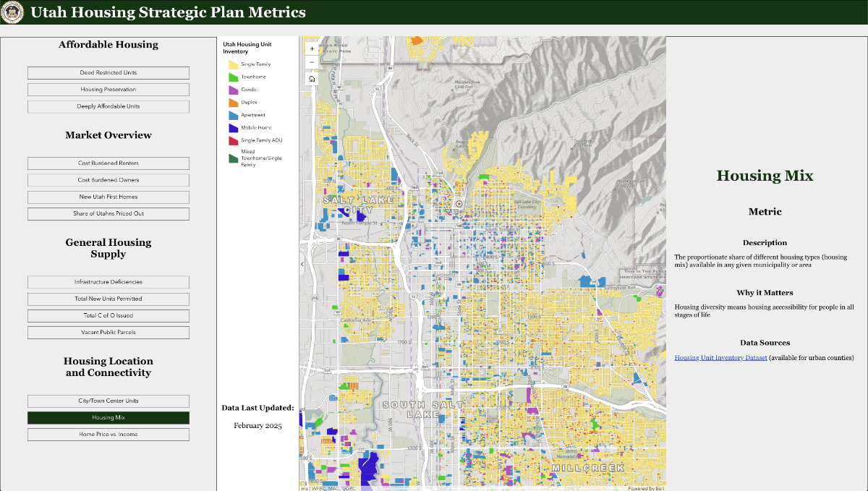Screen dimensions: 868x491
Task: Reset map to default extent with home icon
Action: click(x=311, y=78)
